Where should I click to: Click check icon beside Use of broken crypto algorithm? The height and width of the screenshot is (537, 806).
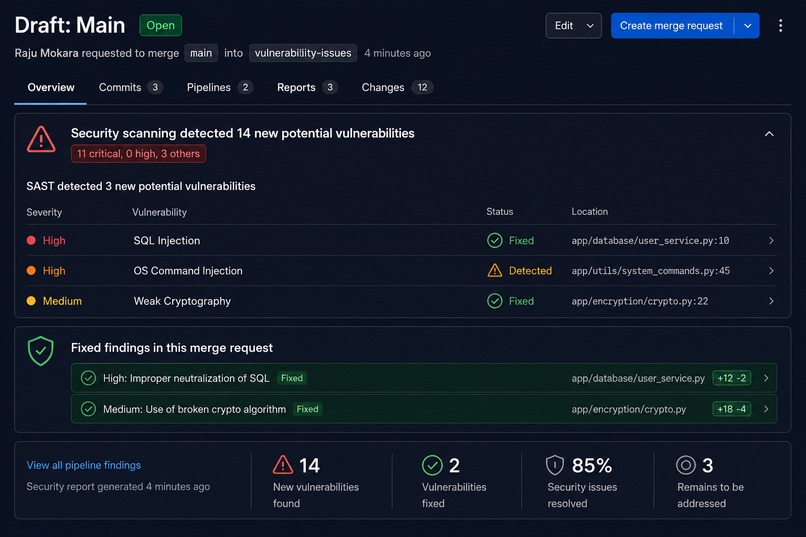tap(88, 409)
